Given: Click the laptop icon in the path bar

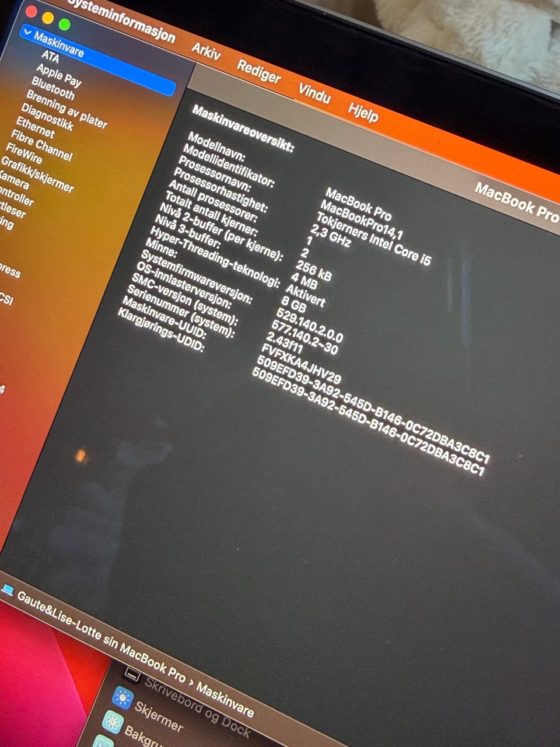Looking at the screenshot, I should tap(6, 589).
